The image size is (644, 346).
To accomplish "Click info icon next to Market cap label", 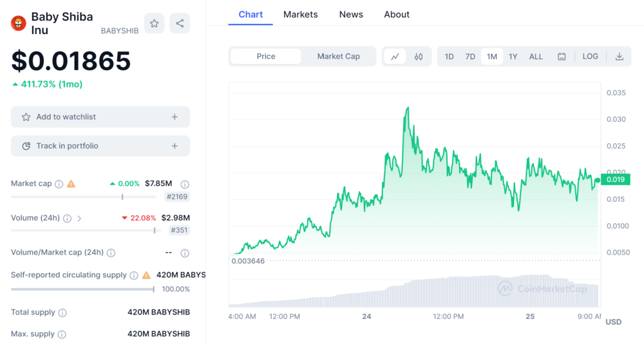I will tap(59, 184).
